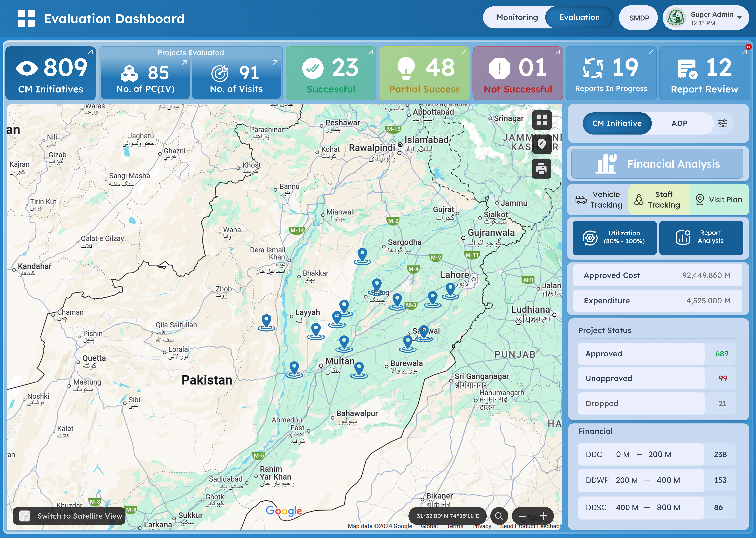Switch to Satellite View
Image resolution: width=756 pixels, height=538 pixels.
pyautogui.click(x=69, y=516)
